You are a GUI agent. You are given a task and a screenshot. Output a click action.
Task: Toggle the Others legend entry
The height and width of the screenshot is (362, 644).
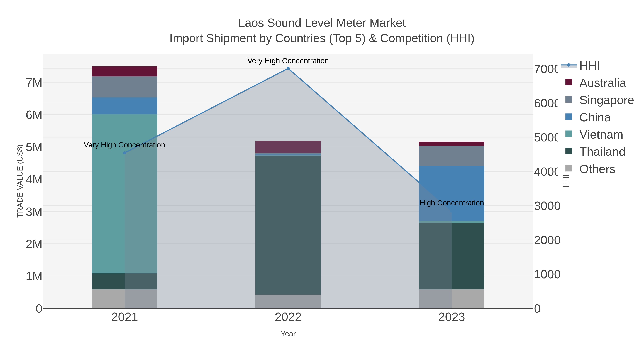click(590, 169)
